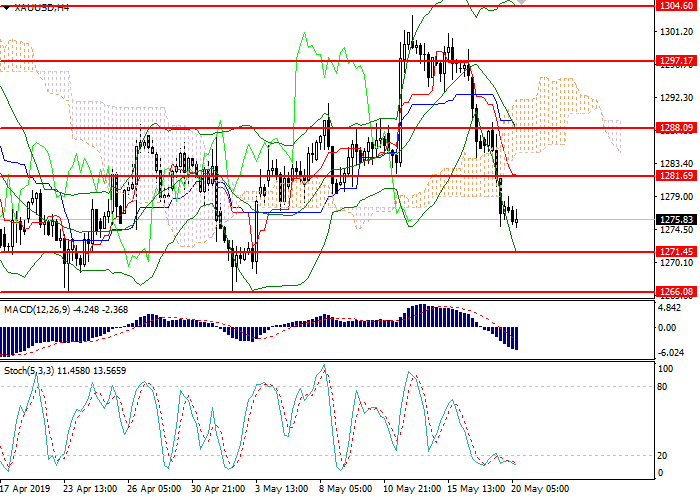Select the 1297.17 red level price tag
The width and height of the screenshot is (700, 500).
[x=677, y=61]
